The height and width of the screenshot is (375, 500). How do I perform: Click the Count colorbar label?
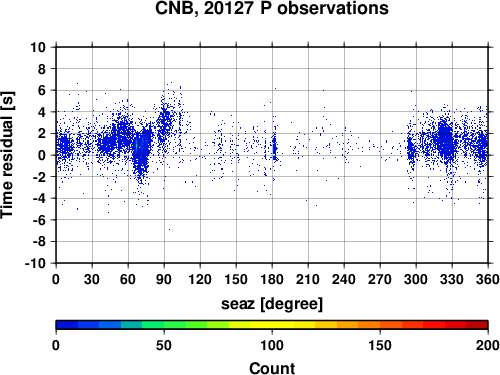272,368
